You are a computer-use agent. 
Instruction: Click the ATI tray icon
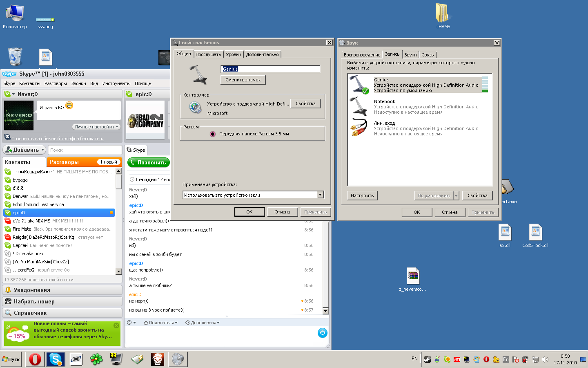(x=457, y=359)
